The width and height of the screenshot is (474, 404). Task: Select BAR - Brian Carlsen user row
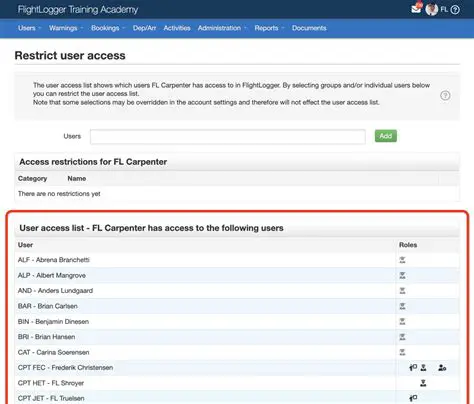pyautogui.click(x=237, y=306)
